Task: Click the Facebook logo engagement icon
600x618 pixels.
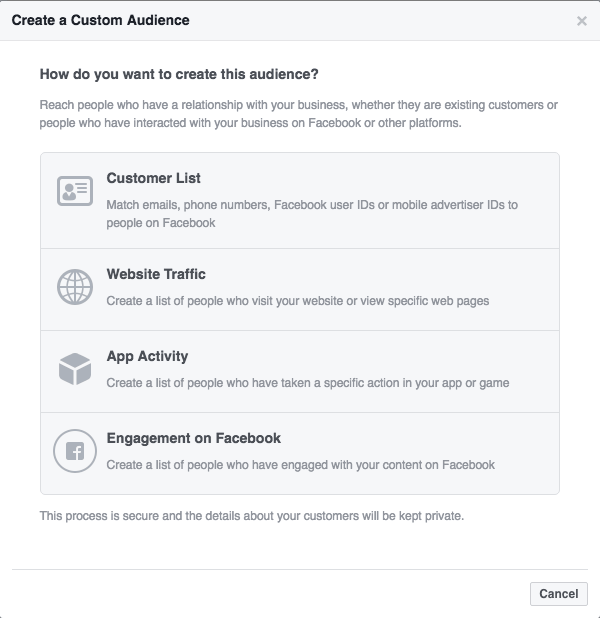Action: (x=75, y=451)
